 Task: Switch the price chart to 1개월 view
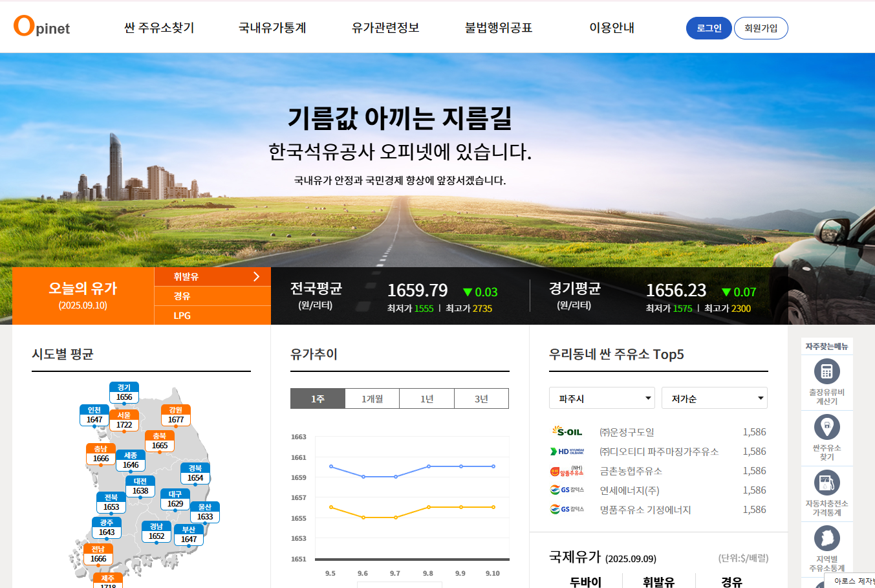click(372, 398)
